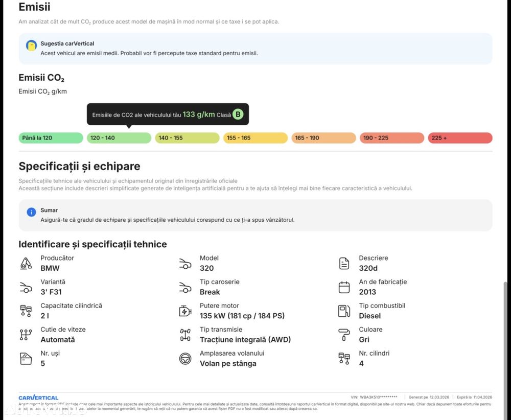Click the 'Volan pe stânga' value

coord(228,363)
